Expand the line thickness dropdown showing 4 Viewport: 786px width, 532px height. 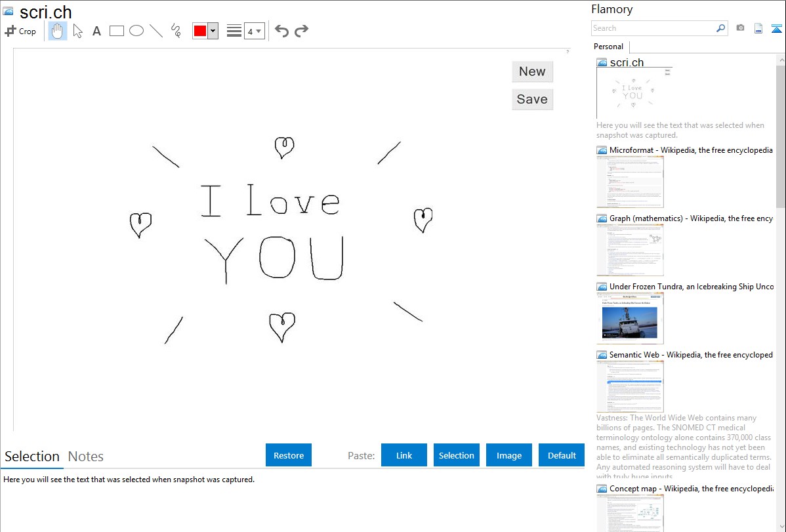pyautogui.click(x=255, y=31)
